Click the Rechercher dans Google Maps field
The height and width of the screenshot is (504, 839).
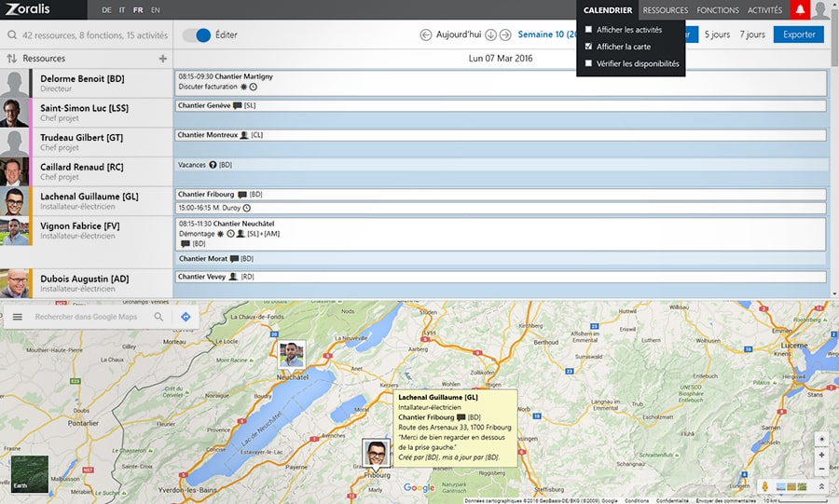87,317
